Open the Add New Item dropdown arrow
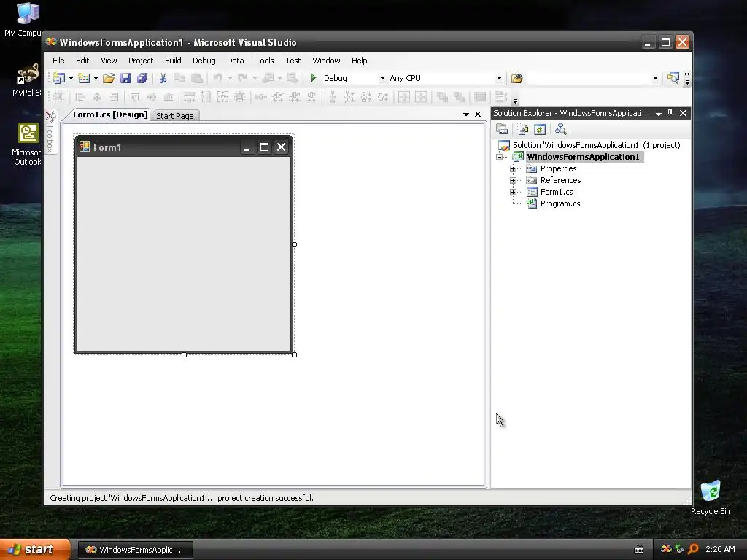This screenshot has width=747, height=560. [96, 78]
